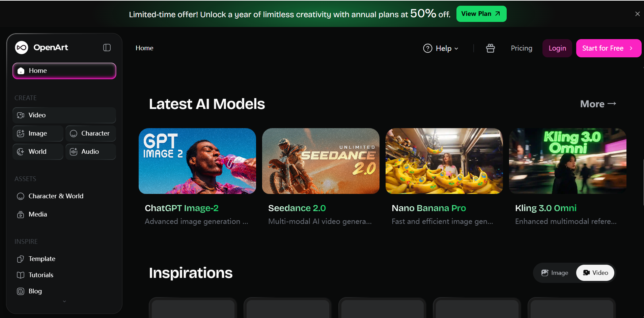The image size is (644, 318).
Task: Click the Character face icon in Create
Action: click(74, 134)
